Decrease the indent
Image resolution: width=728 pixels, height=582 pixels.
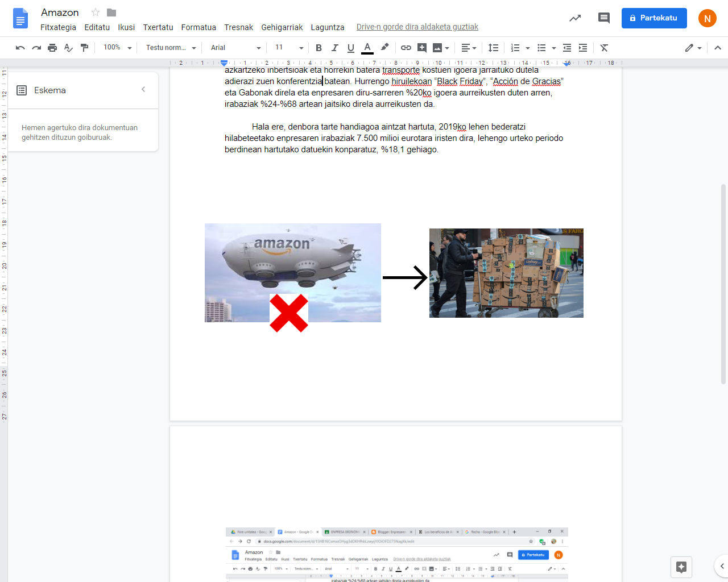tap(567, 48)
